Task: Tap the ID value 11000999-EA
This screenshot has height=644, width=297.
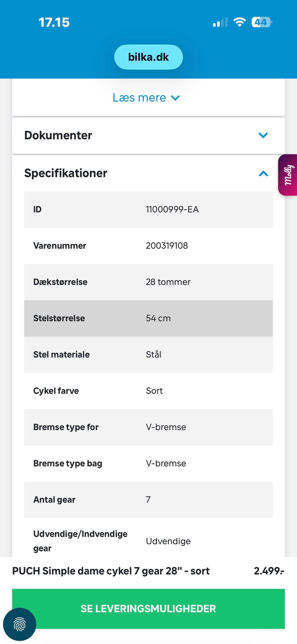Action: pos(172,210)
